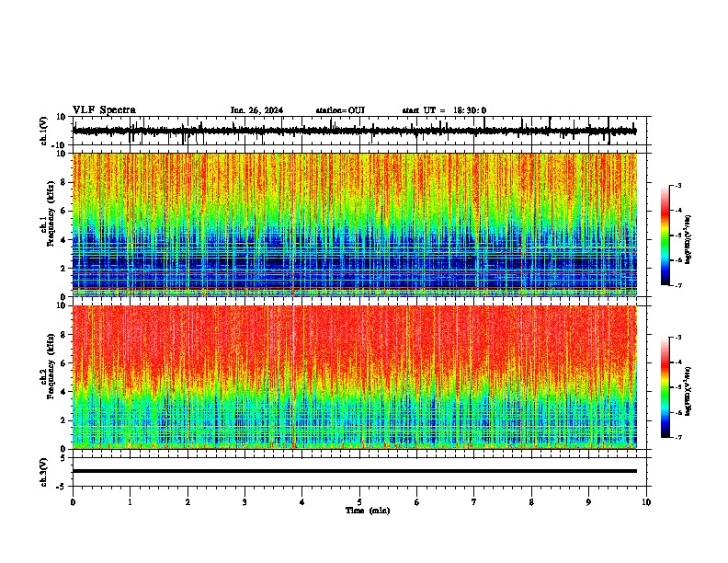Click the "-3" label atop ch.1 color bar

coord(678,185)
